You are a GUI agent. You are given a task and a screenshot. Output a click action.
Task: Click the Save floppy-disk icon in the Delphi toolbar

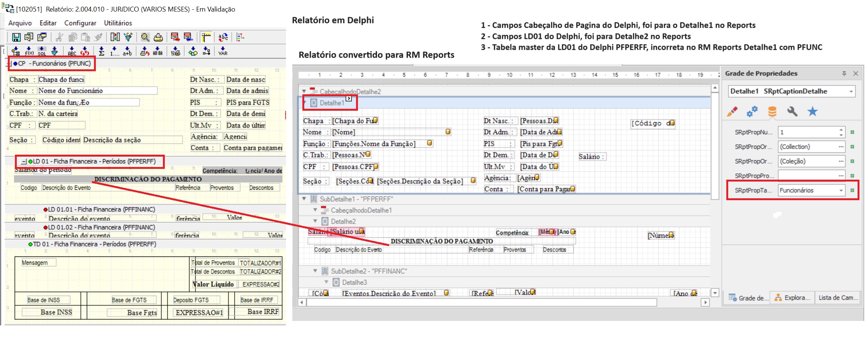(16, 37)
